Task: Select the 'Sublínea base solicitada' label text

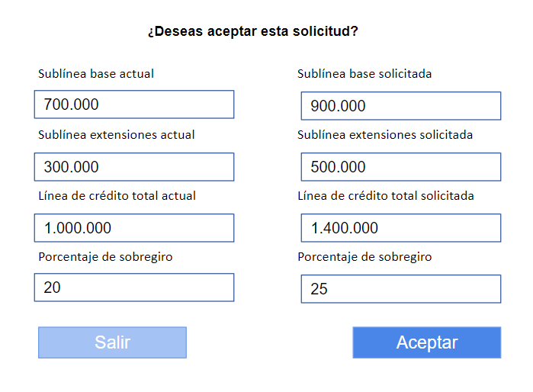Action: [x=364, y=74]
